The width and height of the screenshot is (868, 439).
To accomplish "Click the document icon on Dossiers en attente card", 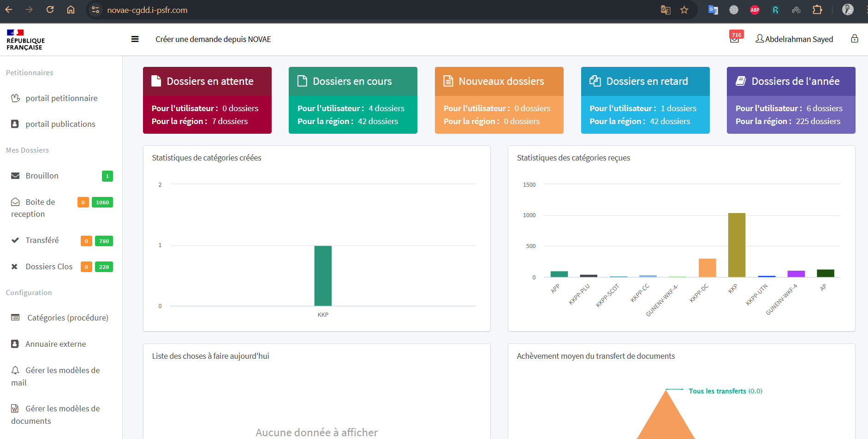I will click(x=155, y=81).
